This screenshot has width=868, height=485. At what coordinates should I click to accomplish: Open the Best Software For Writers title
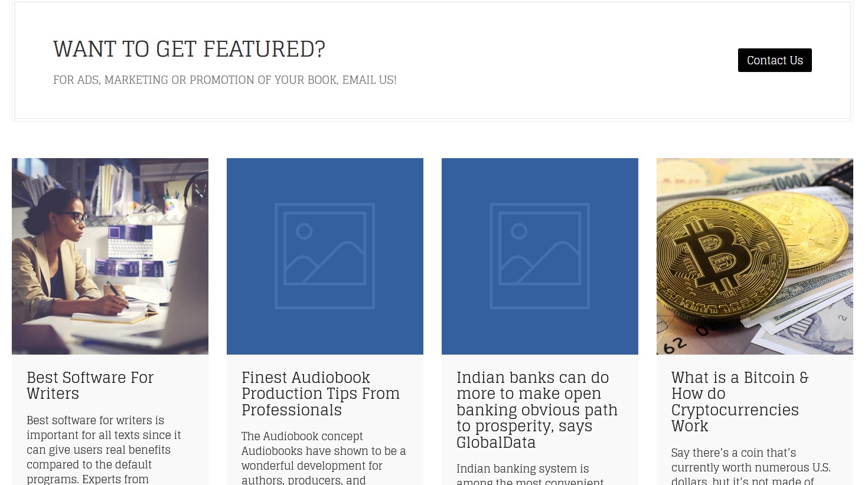coord(90,385)
